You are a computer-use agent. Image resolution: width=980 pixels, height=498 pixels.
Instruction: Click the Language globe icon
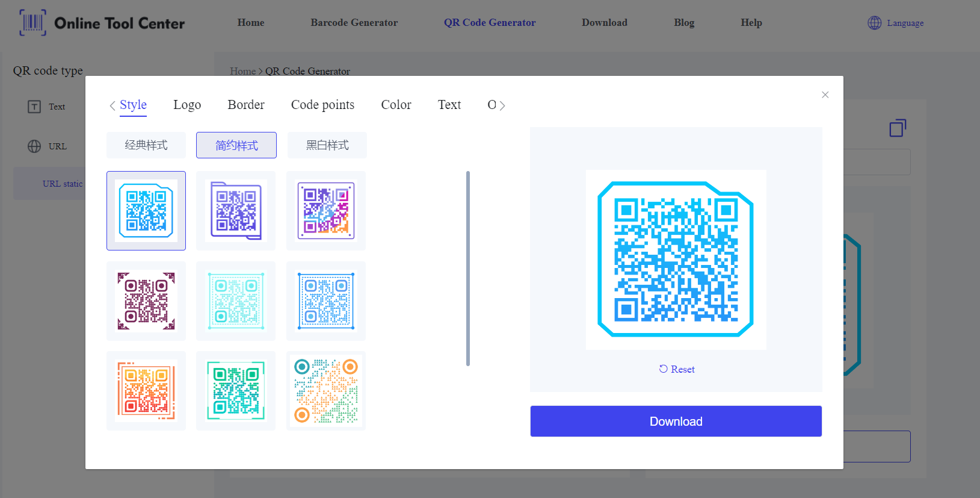coord(874,23)
